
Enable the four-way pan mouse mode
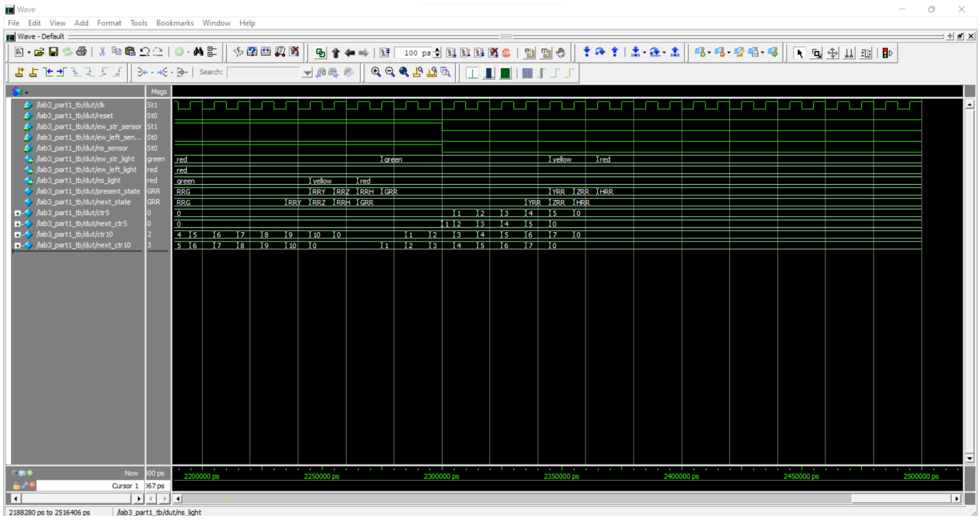(832, 53)
